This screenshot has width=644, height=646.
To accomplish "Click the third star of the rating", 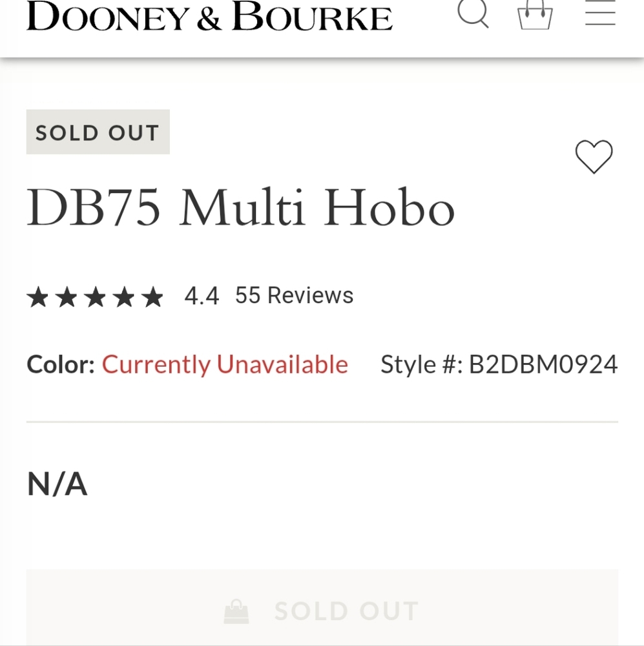I will click(x=95, y=296).
